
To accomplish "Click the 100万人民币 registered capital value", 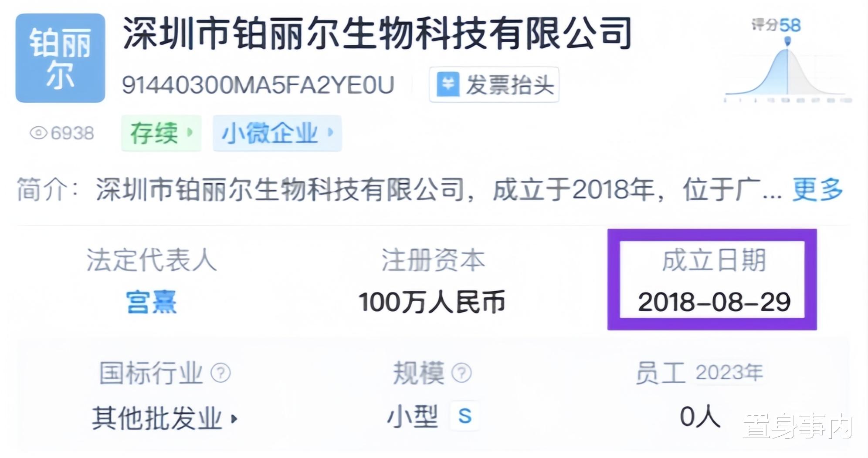I will pyautogui.click(x=431, y=302).
